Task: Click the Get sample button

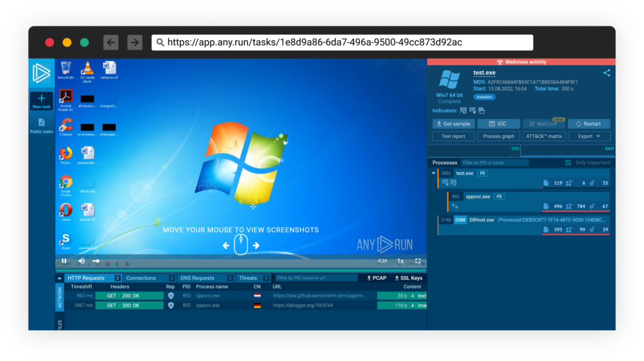Action: [453, 124]
